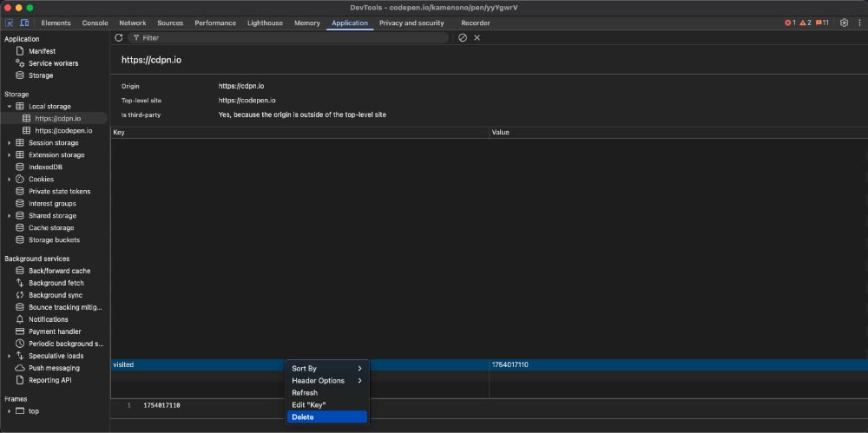Open Bounce tracking mitigations

[65, 308]
